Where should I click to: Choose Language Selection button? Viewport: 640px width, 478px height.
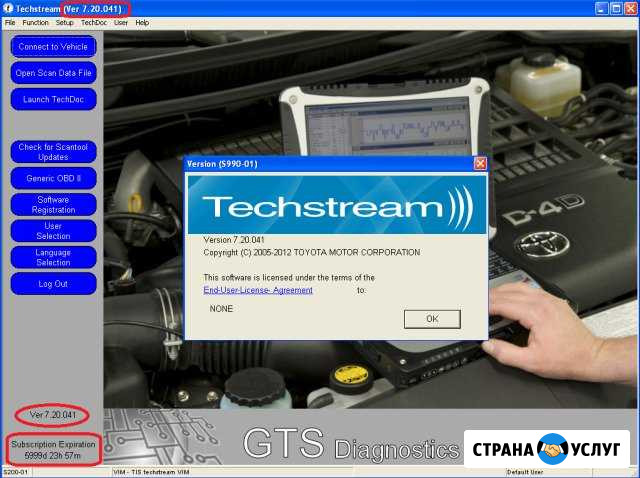53,257
